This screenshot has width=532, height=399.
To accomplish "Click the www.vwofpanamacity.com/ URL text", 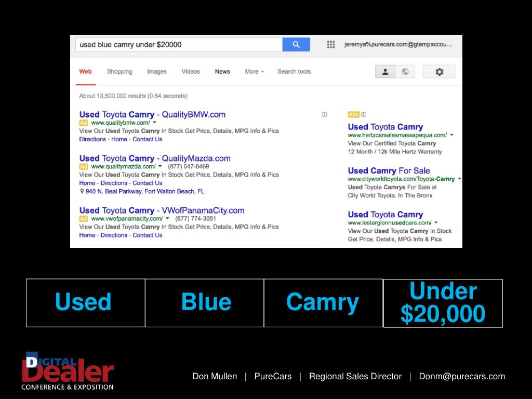I will tap(127, 219).
